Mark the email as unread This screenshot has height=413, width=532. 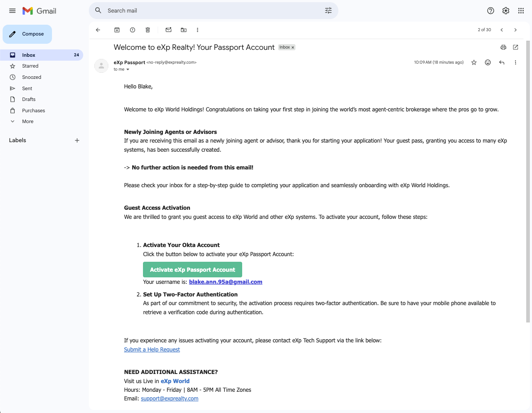pyautogui.click(x=168, y=30)
